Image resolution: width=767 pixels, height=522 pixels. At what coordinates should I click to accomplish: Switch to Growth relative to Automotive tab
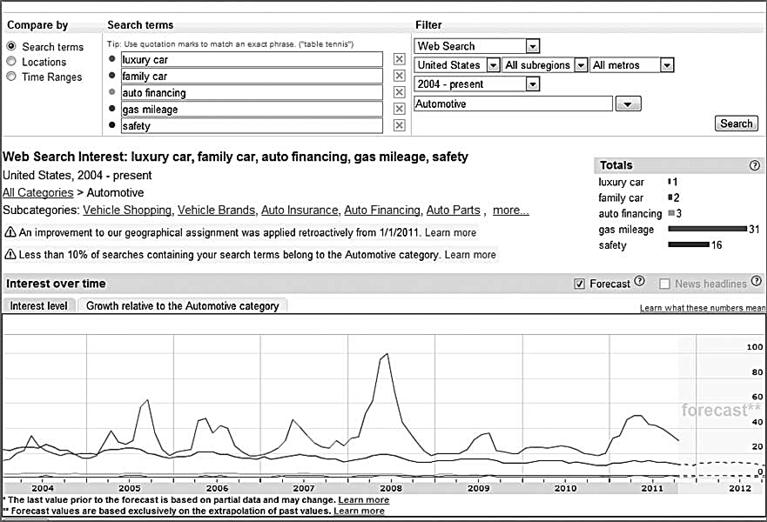182,306
